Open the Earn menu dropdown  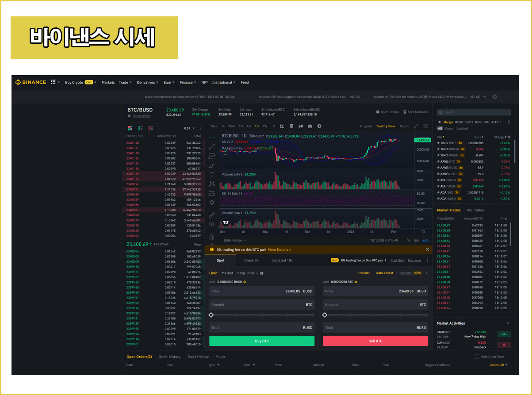coord(169,82)
